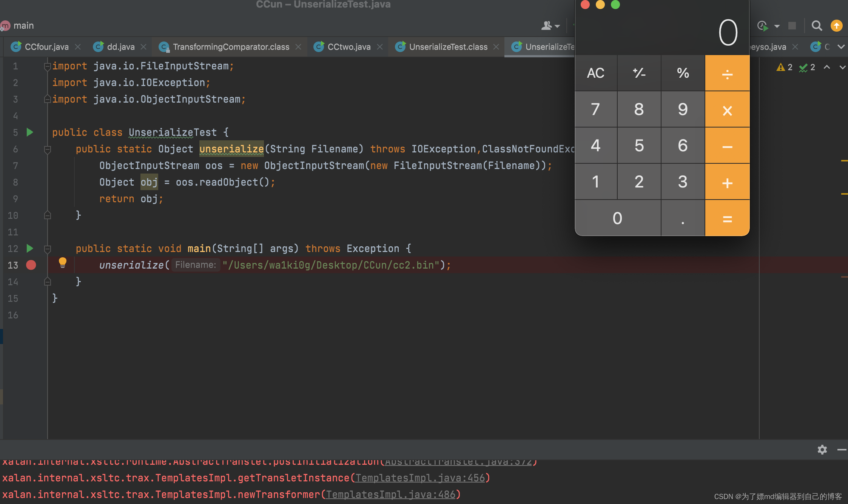Click the divide operator on Calculator
This screenshot has height=504, width=848.
[x=727, y=73]
